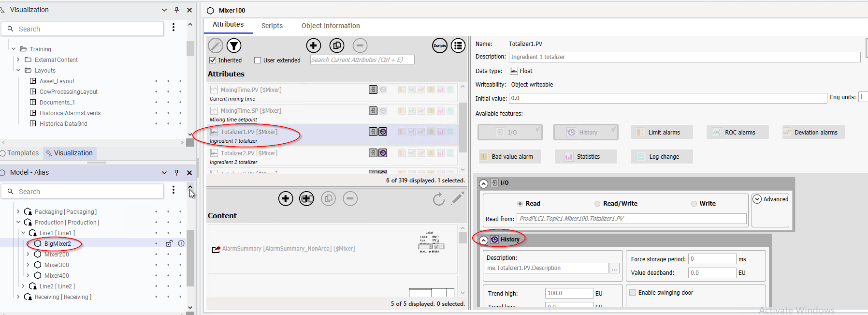Image resolution: width=868 pixels, height=315 pixels.
Task: Toggle the History available feature button
Action: point(586,132)
